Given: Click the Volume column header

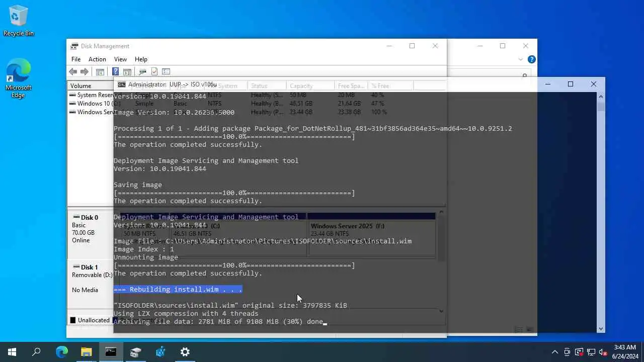Looking at the screenshot, I should coord(91,86).
